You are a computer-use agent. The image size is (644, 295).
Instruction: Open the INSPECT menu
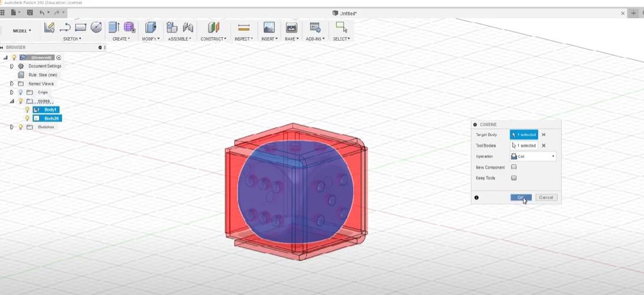pos(243,38)
